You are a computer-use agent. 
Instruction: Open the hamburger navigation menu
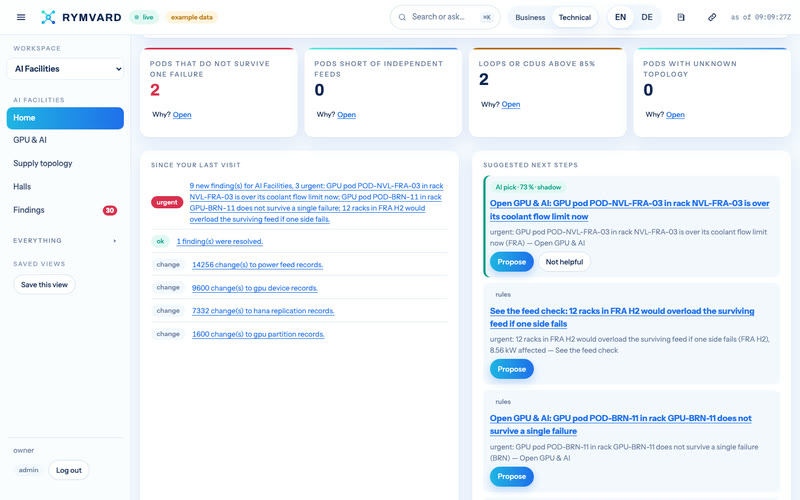[x=21, y=17]
